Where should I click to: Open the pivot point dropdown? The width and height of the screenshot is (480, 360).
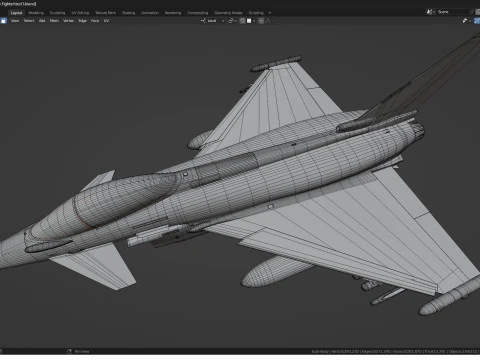pyautogui.click(x=232, y=21)
